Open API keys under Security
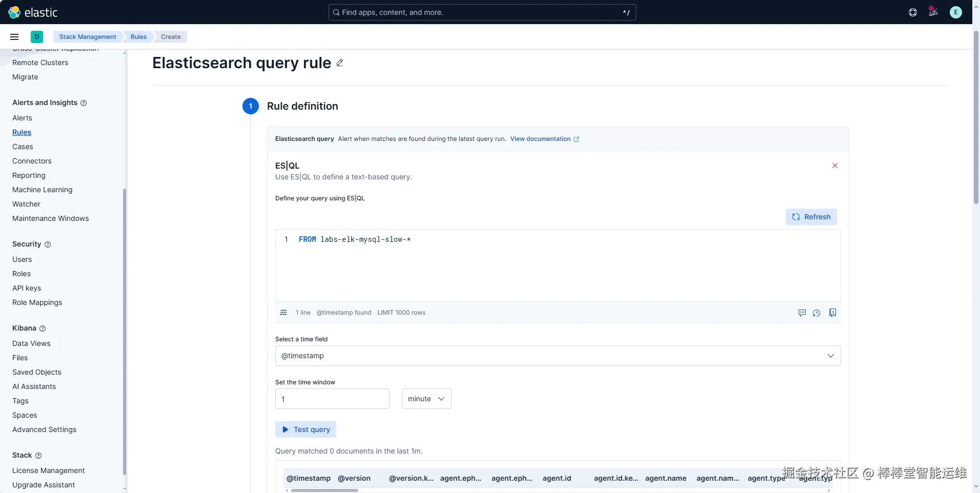The width and height of the screenshot is (980, 493). pyautogui.click(x=27, y=288)
